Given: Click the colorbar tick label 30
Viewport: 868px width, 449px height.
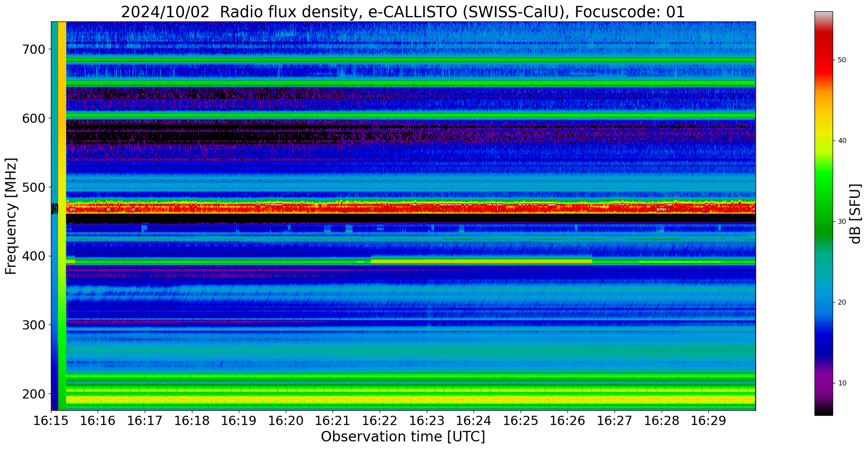Looking at the screenshot, I should (x=842, y=222).
